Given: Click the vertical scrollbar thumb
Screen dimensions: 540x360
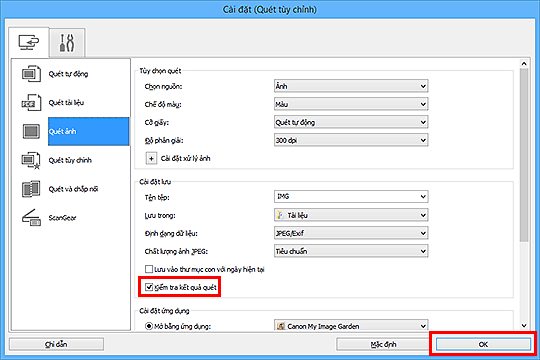Looking at the screenshot, I should tap(524, 155).
